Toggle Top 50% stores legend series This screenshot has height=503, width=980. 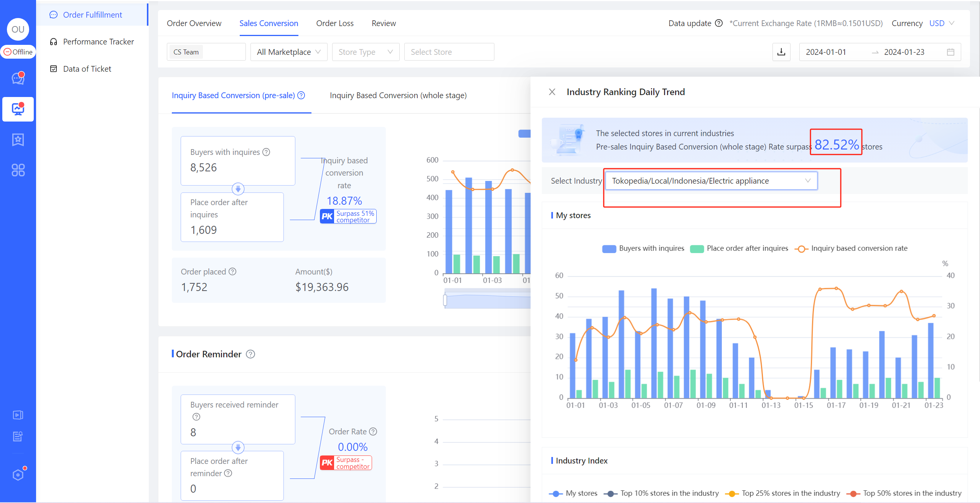coord(904,493)
